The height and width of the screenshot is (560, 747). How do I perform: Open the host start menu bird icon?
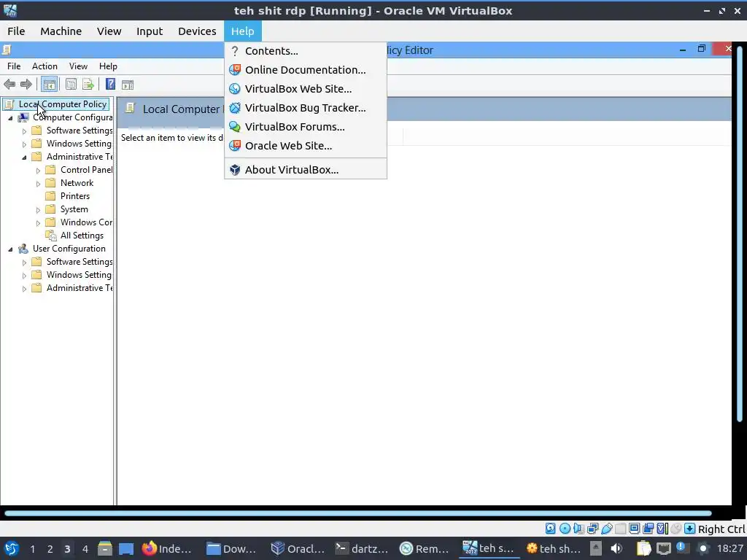11,548
